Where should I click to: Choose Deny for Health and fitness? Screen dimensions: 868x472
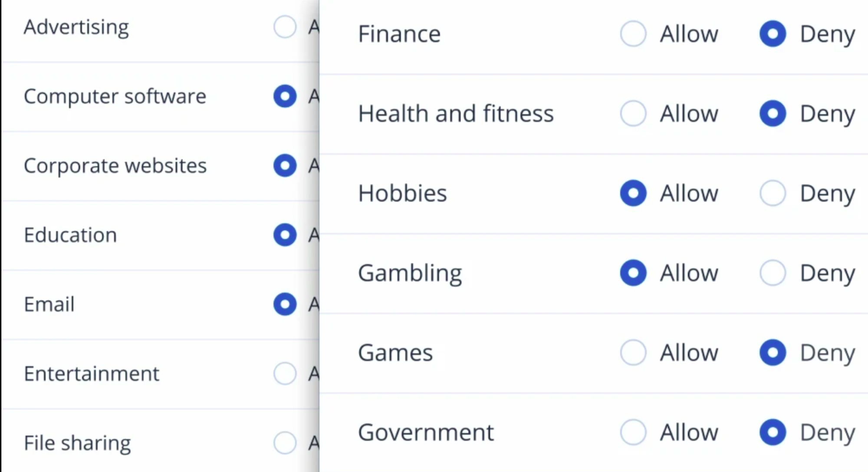773,114
